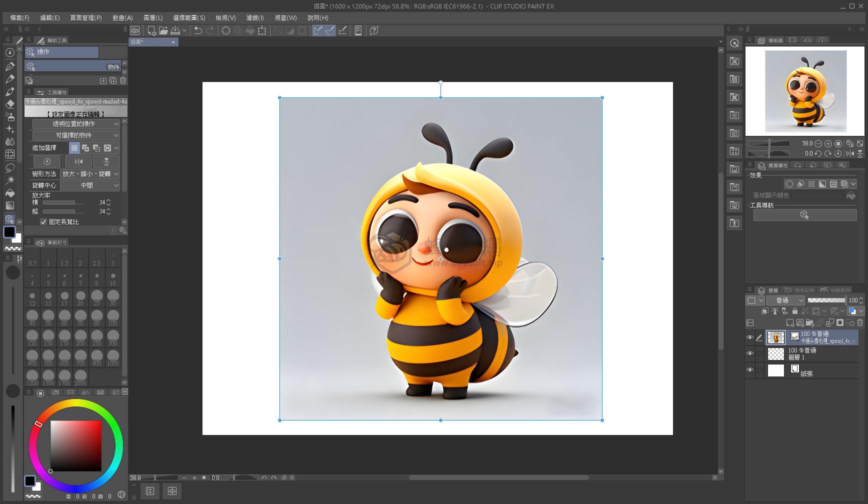Screen dimensions: 868x504
Task: Open the 濾鏡(I) menu
Action: tap(255, 17)
